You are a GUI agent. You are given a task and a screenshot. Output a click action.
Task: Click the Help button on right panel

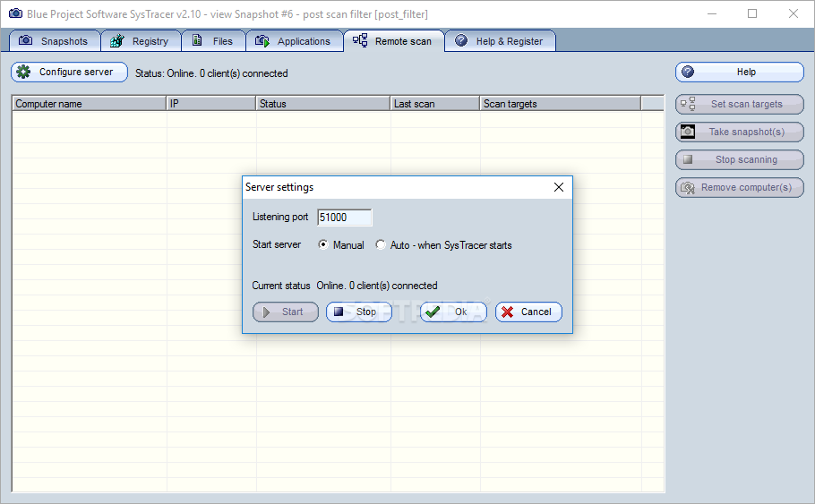(x=740, y=73)
